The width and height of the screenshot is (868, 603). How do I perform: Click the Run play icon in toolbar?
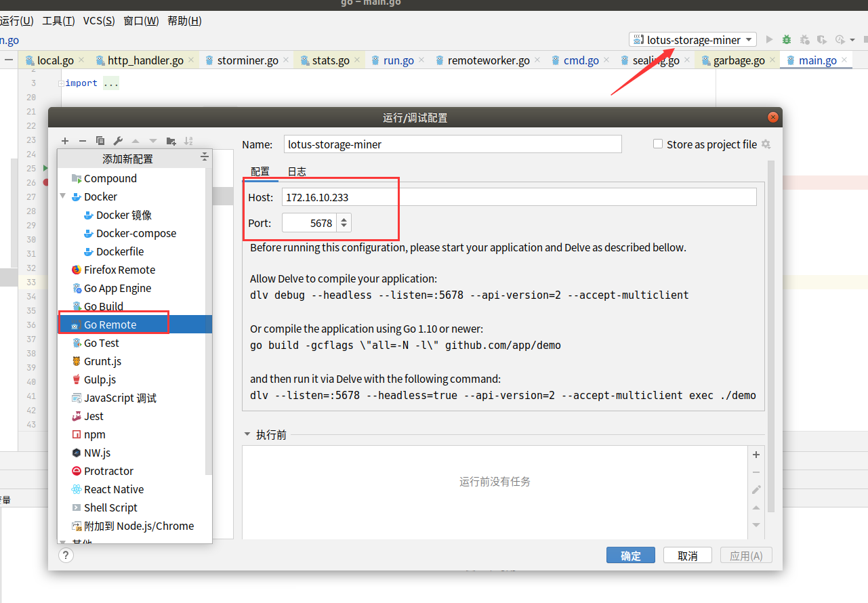click(x=769, y=40)
